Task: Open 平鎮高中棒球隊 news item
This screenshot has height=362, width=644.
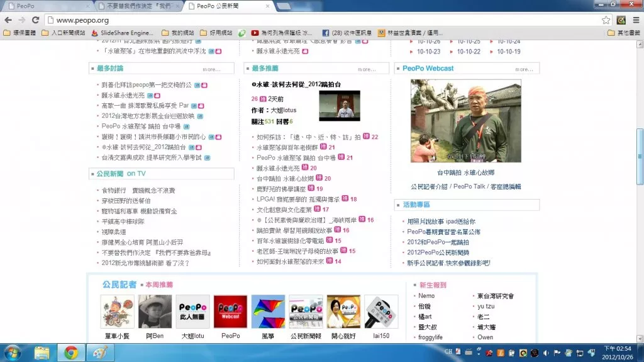Action: [123, 222]
